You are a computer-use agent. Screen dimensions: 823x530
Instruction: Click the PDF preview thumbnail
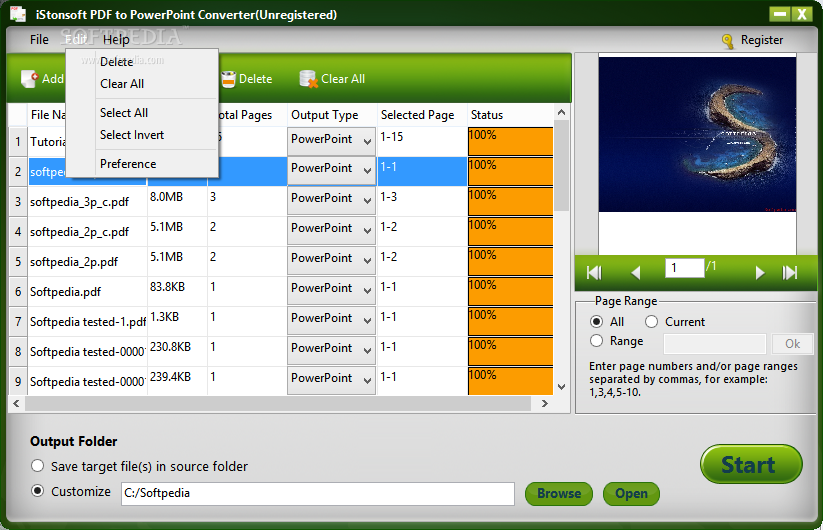tap(697, 134)
